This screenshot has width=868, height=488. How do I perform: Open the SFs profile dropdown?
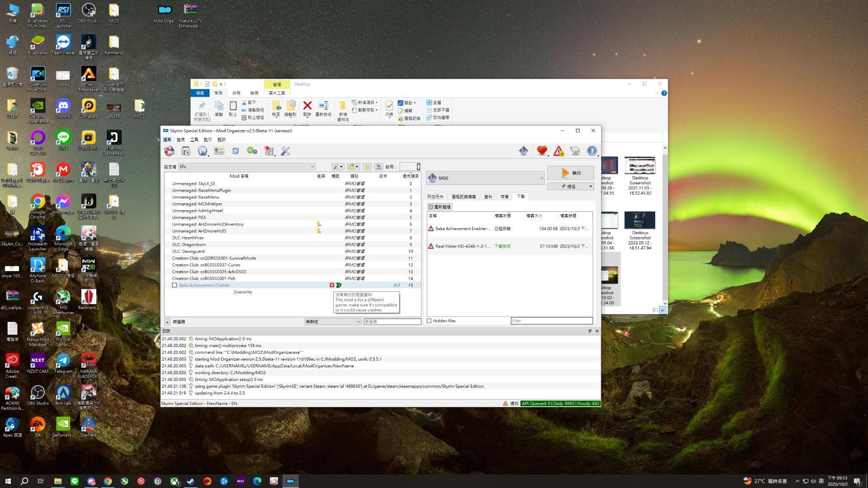(x=246, y=167)
